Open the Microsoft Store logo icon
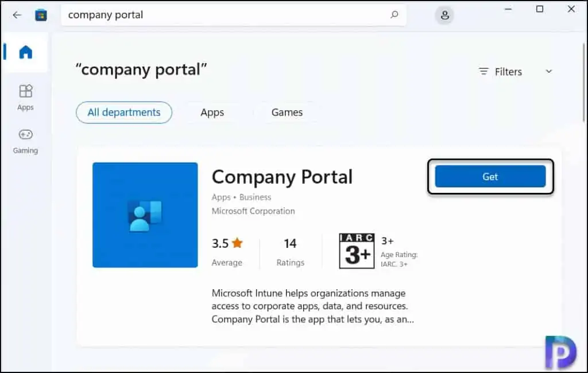Image resolution: width=588 pixels, height=373 pixels. 41,15
